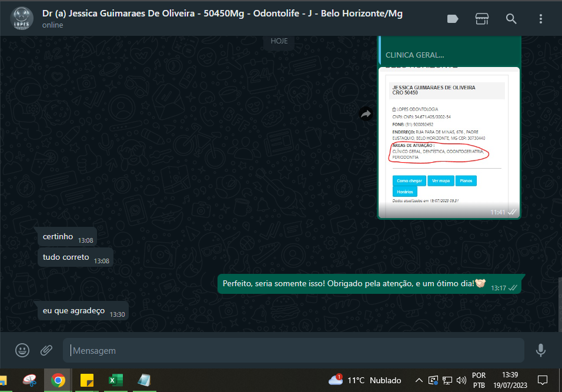This screenshot has height=392, width=562.
Task: Open the Jessica Guimaraes profile image attachment
Action: (449, 141)
